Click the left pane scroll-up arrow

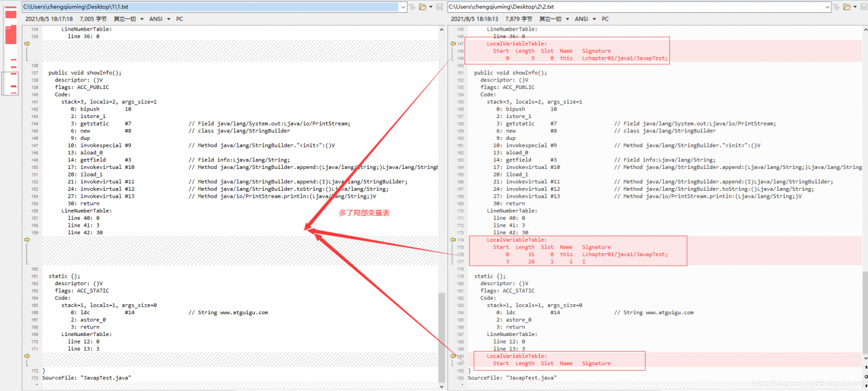tap(442, 29)
